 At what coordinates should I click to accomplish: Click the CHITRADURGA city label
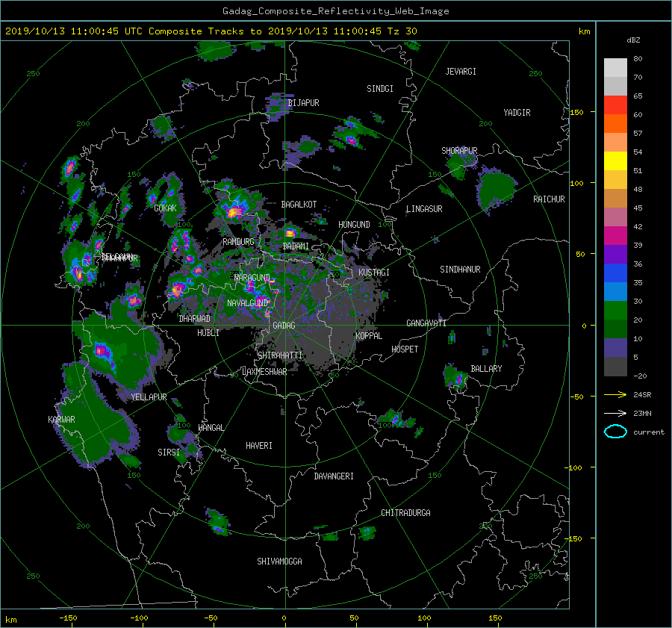(406, 513)
